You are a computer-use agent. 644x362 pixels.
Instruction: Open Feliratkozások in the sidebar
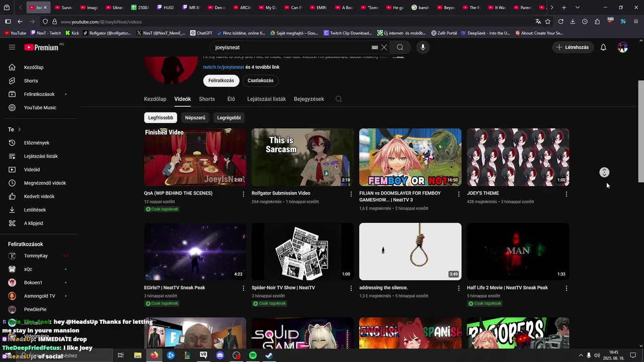pyautogui.click(x=39, y=94)
